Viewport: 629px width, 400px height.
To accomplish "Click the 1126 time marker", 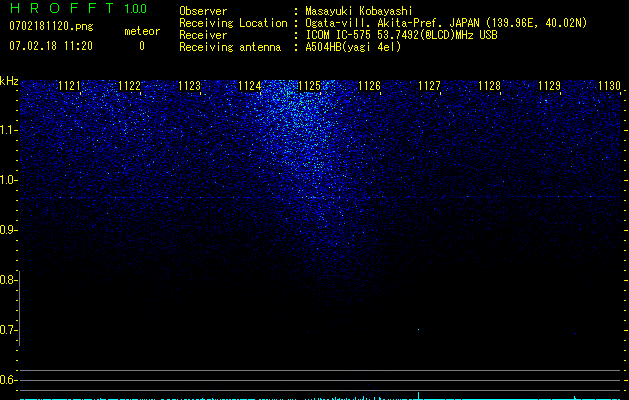I will (369, 86).
